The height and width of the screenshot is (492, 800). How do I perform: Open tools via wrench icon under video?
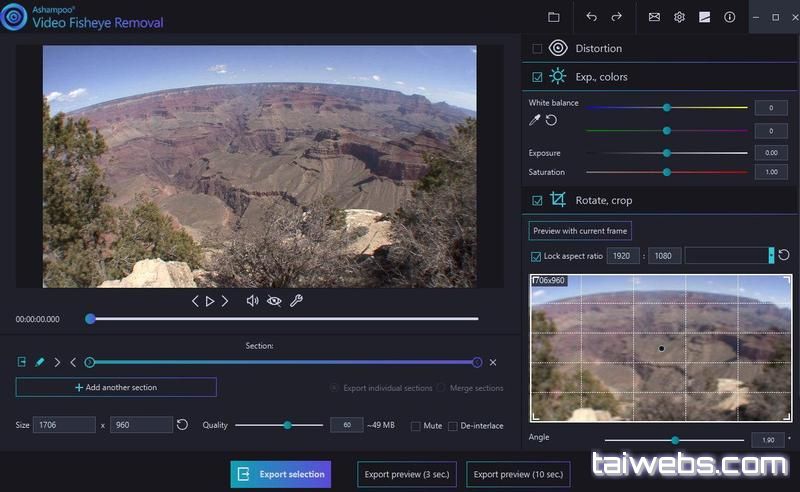tap(296, 301)
